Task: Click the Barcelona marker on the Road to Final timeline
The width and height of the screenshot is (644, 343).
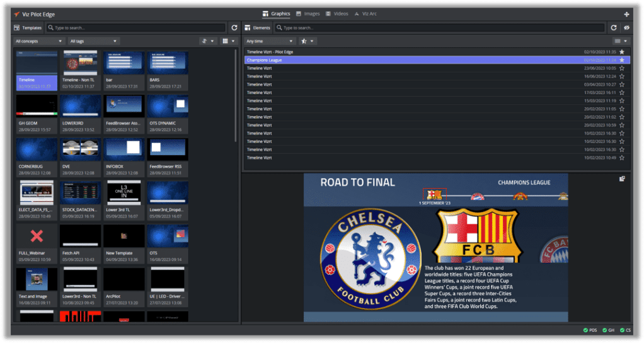Action: tap(435, 194)
